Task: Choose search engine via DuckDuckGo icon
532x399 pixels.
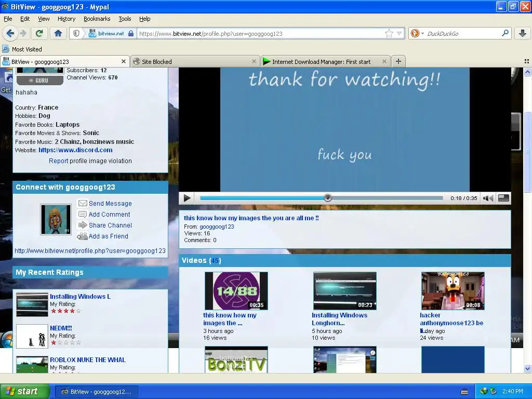Action: [x=417, y=33]
